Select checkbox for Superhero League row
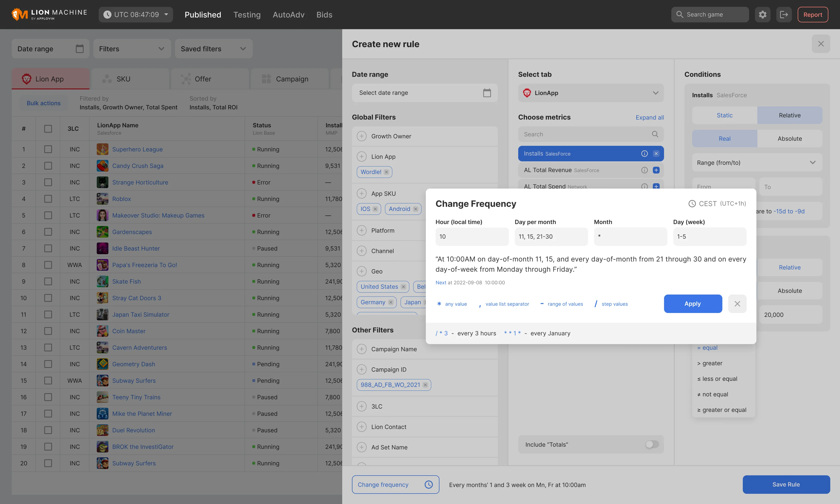The image size is (840, 504). pyautogui.click(x=48, y=149)
